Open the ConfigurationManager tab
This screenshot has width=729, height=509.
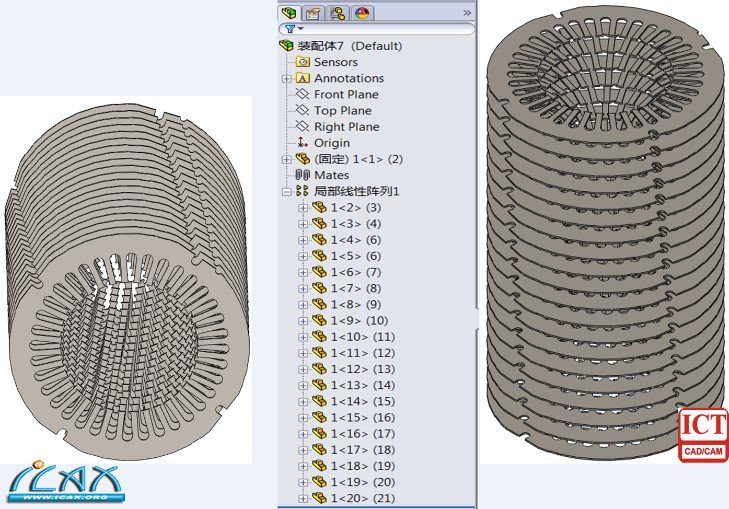(337, 13)
